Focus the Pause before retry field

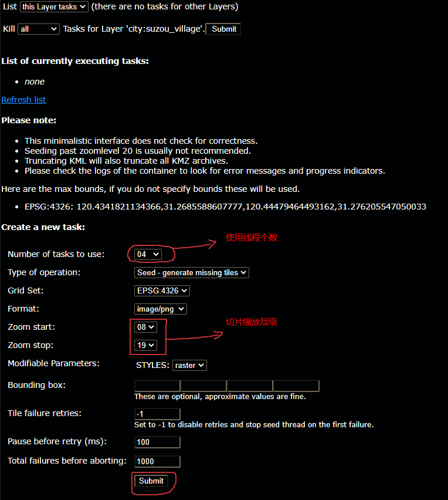coord(157,442)
